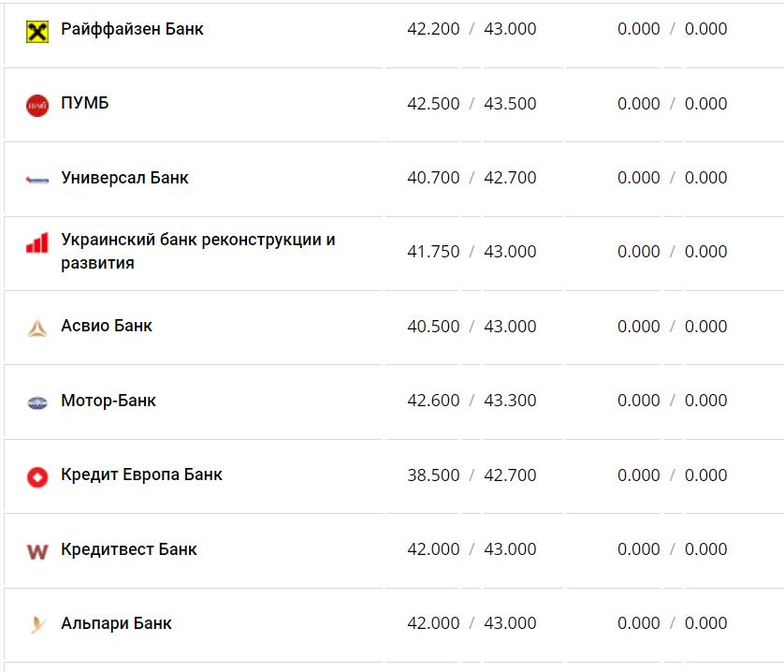Open the ПУМБ bank name link
Viewport: 784px width, 672px height.
tap(85, 103)
